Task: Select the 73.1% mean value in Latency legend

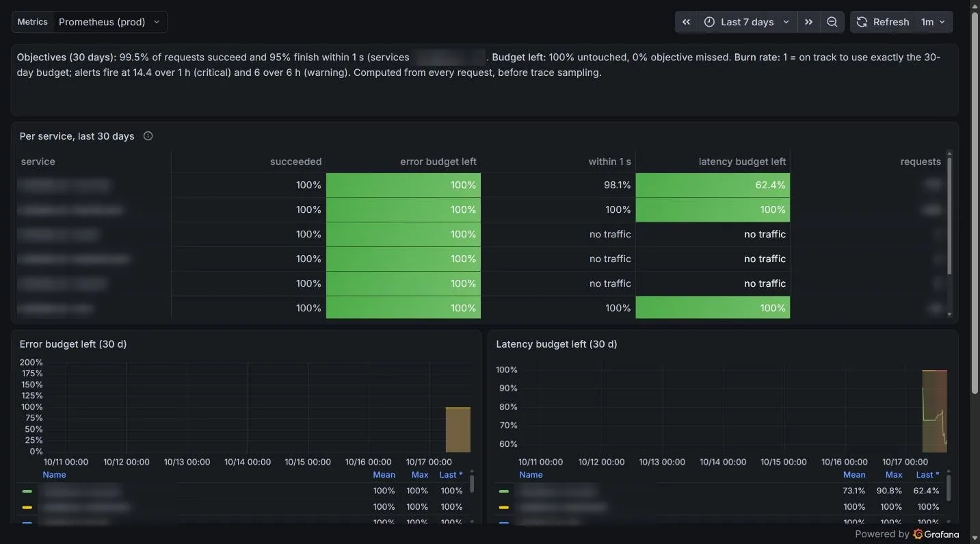Action: [854, 491]
